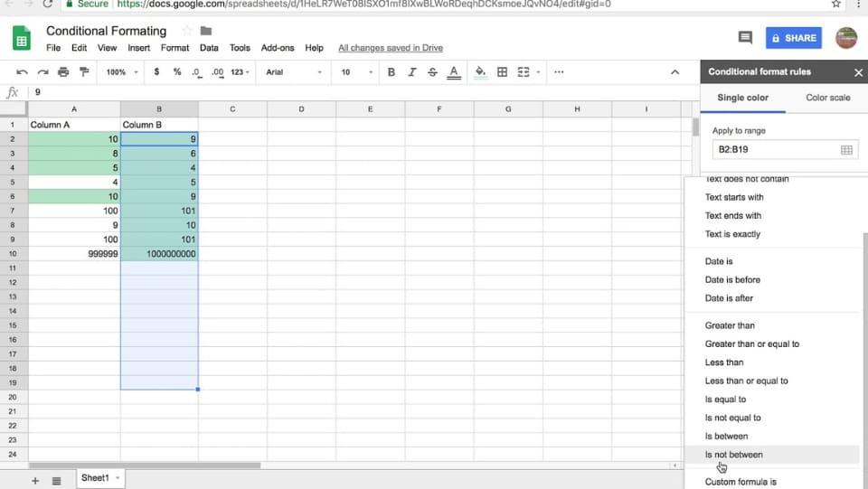Open the all sheets list icon
Viewport: 868px width, 489px height.
56,481
